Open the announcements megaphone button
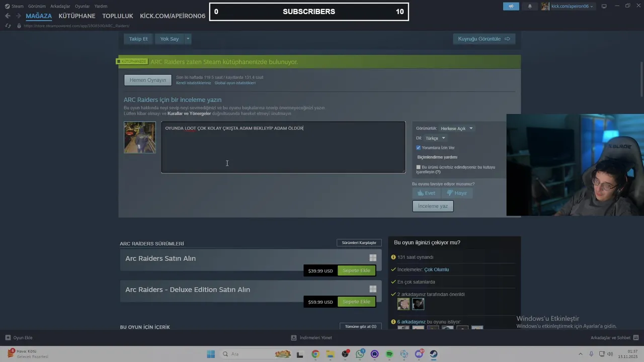644x362 pixels. [x=511, y=6]
